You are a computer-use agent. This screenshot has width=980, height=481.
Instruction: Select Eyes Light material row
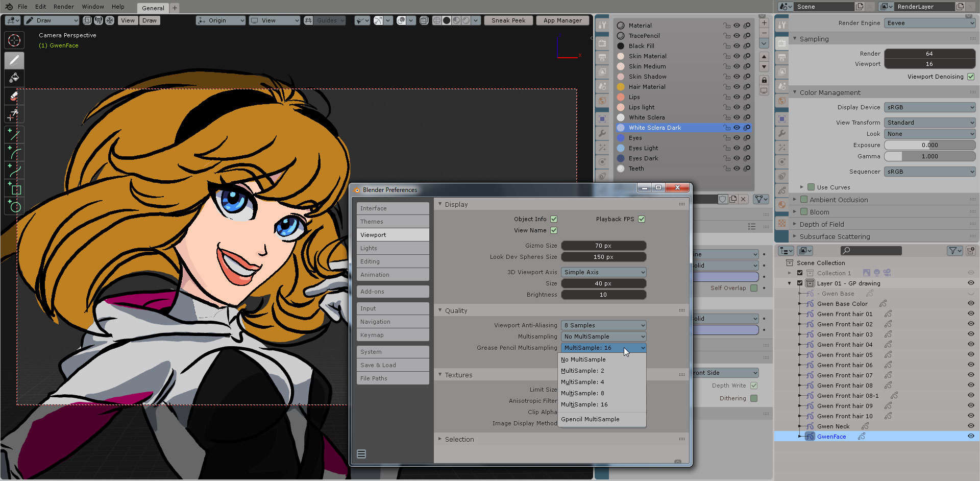pyautogui.click(x=683, y=148)
